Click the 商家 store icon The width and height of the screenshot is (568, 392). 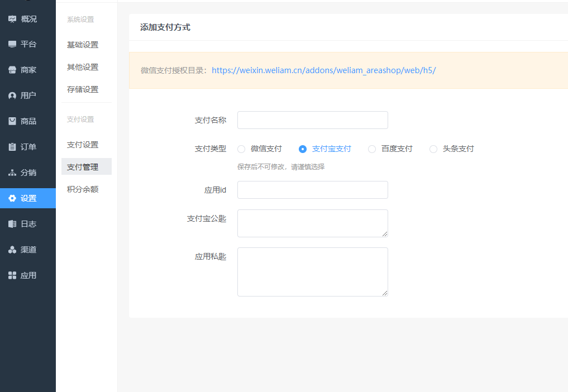point(12,70)
